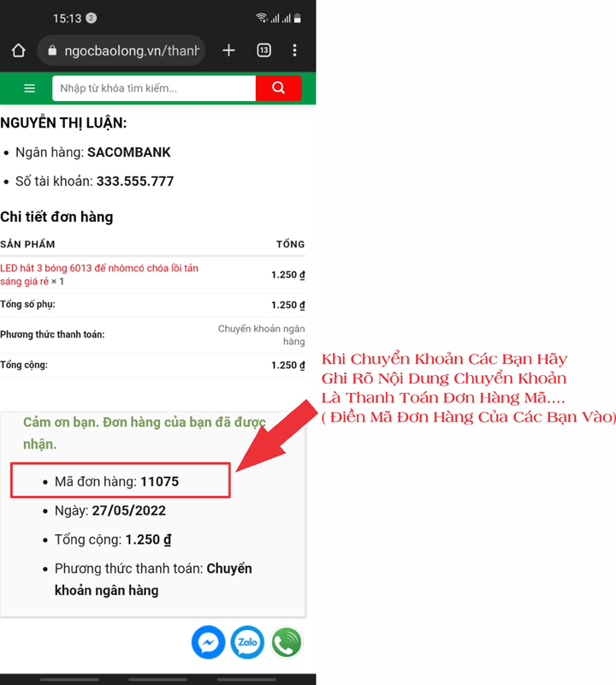616x685 pixels.
Task: Click the search keyword input field
Action: point(154,88)
